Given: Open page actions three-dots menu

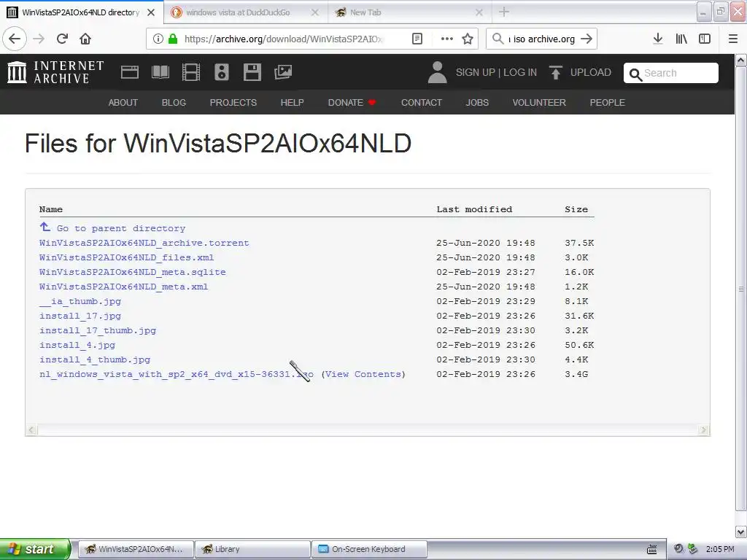Looking at the screenshot, I should click(x=447, y=39).
